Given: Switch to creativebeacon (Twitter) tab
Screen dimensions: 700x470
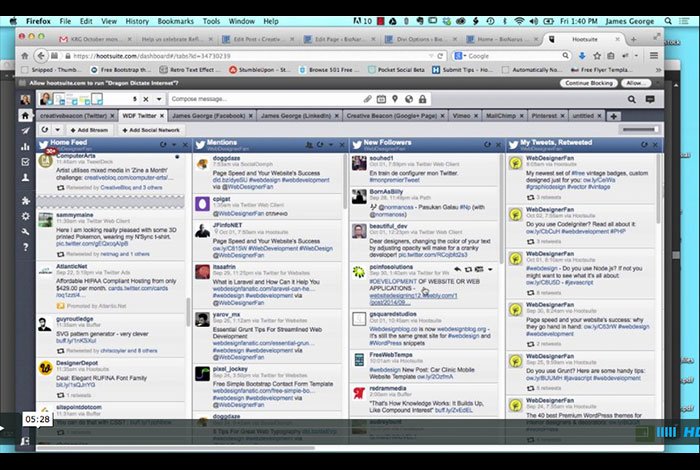Looking at the screenshot, I should tap(73, 116).
